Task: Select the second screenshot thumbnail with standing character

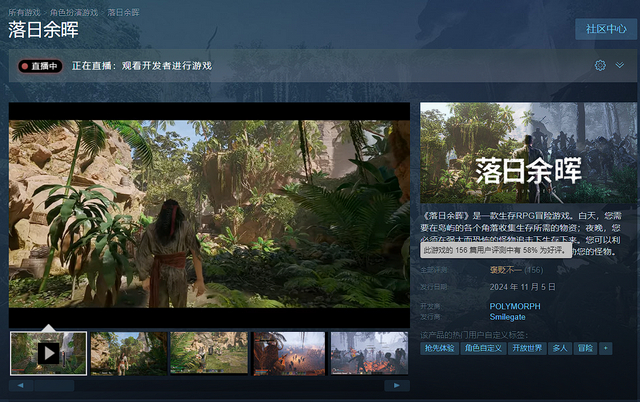Action: pyautogui.click(x=129, y=353)
